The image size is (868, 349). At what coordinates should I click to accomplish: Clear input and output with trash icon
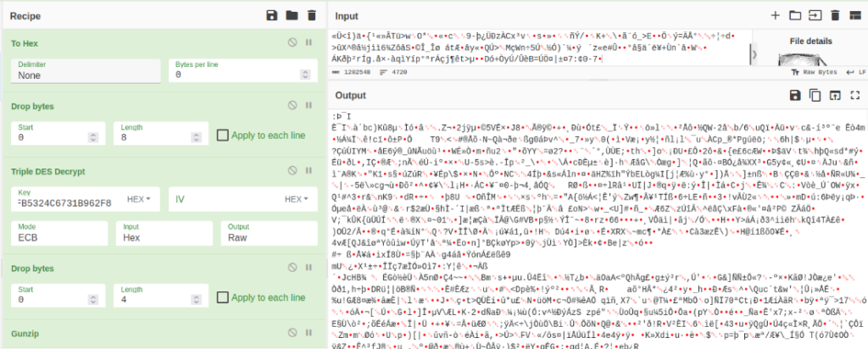click(x=835, y=15)
